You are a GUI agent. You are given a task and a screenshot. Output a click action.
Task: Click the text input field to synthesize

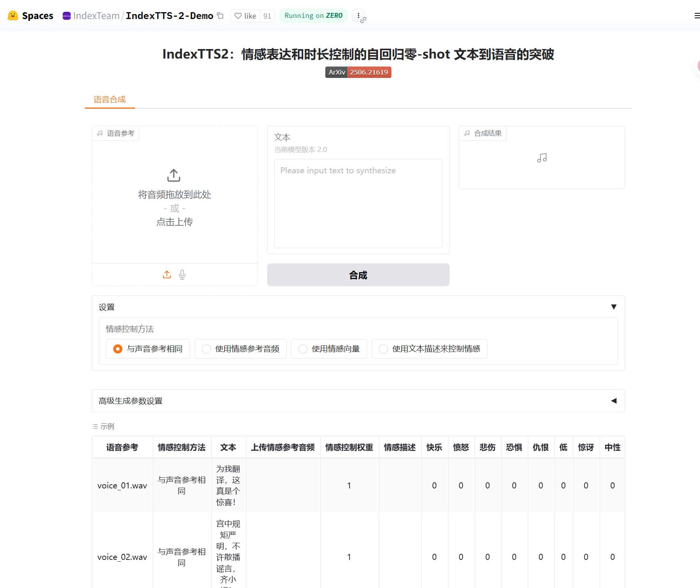pyautogui.click(x=358, y=203)
